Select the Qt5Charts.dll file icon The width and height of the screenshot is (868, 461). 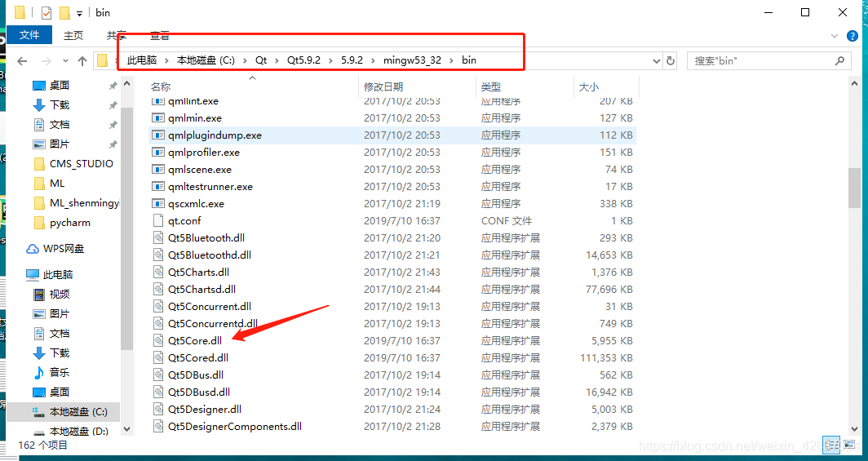[158, 273]
